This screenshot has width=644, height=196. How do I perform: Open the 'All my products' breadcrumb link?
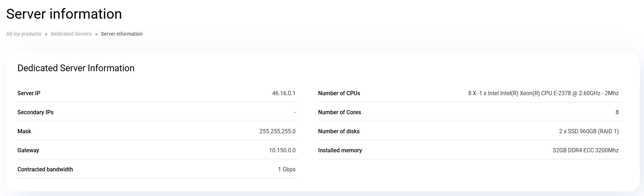[24, 34]
